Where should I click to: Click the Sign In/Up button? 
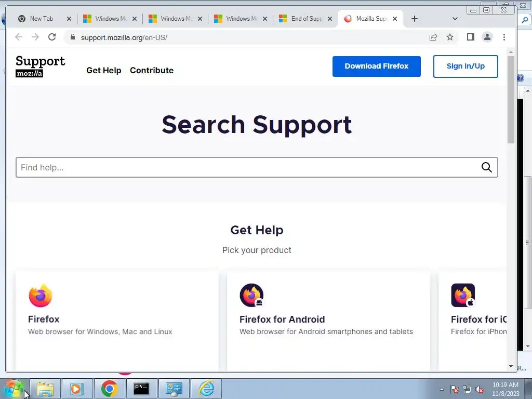465,66
